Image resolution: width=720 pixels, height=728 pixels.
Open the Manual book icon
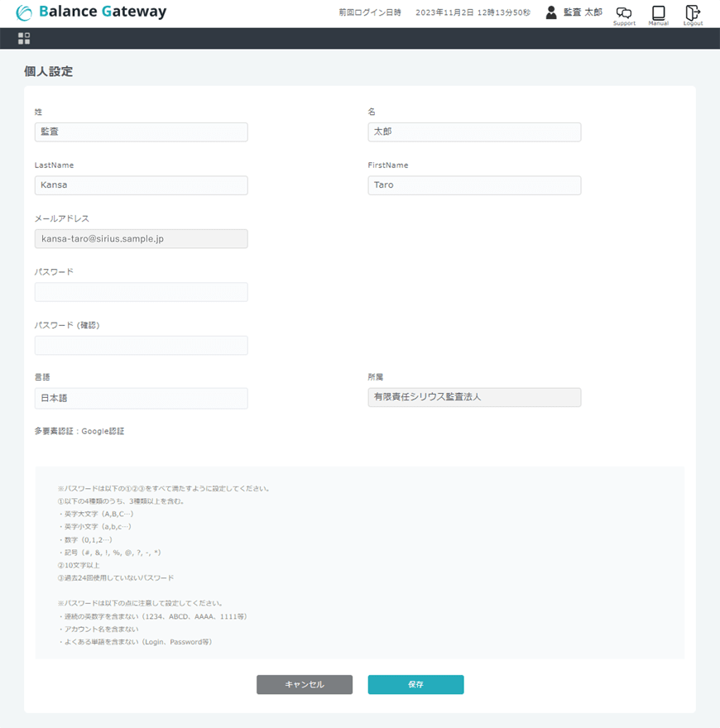pyautogui.click(x=658, y=12)
